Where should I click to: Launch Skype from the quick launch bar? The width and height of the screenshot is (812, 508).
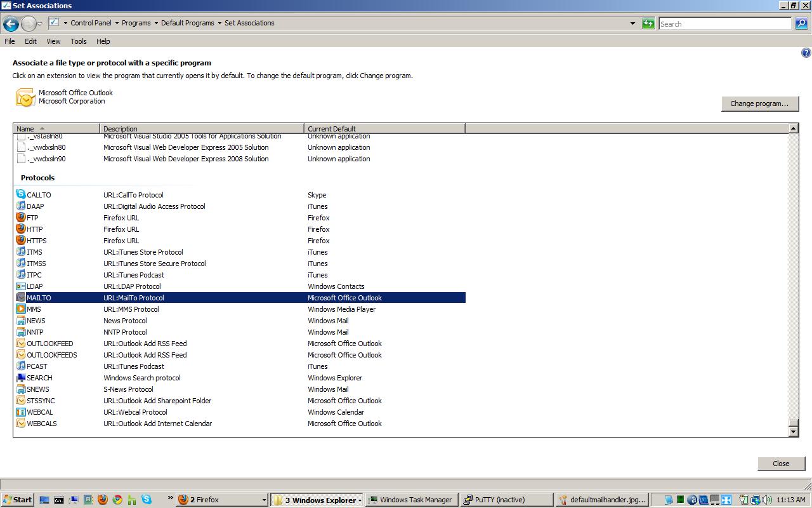(147, 500)
